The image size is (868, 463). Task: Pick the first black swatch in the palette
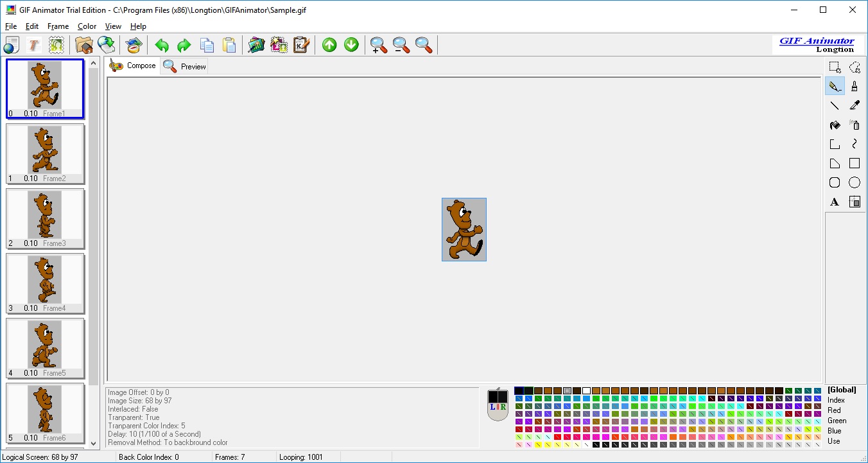(x=519, y=390)
